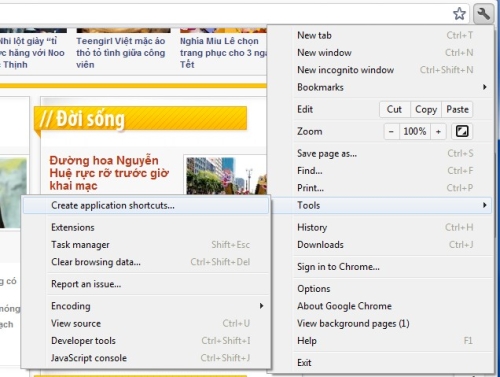Image resolution: width=500 pixels, height=377 pixels.
Task: Open Nghìa Miu Lê chọn trang phục link
Action: [x=223, y=53]
